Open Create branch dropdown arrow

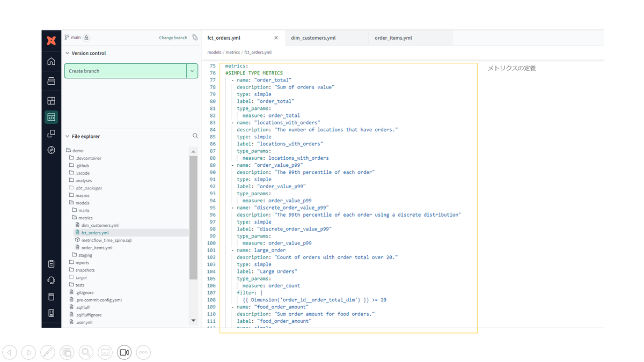192,71
